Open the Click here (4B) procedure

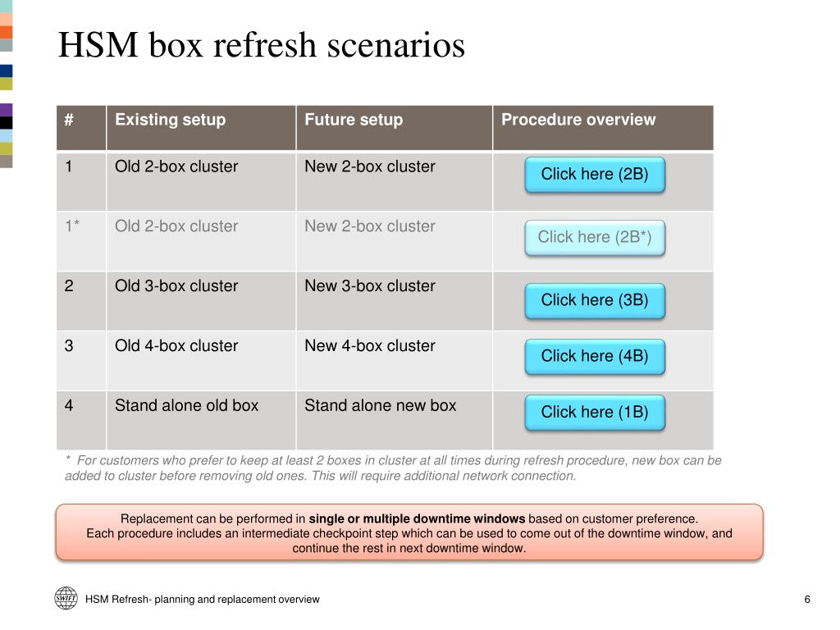point(595,356)
